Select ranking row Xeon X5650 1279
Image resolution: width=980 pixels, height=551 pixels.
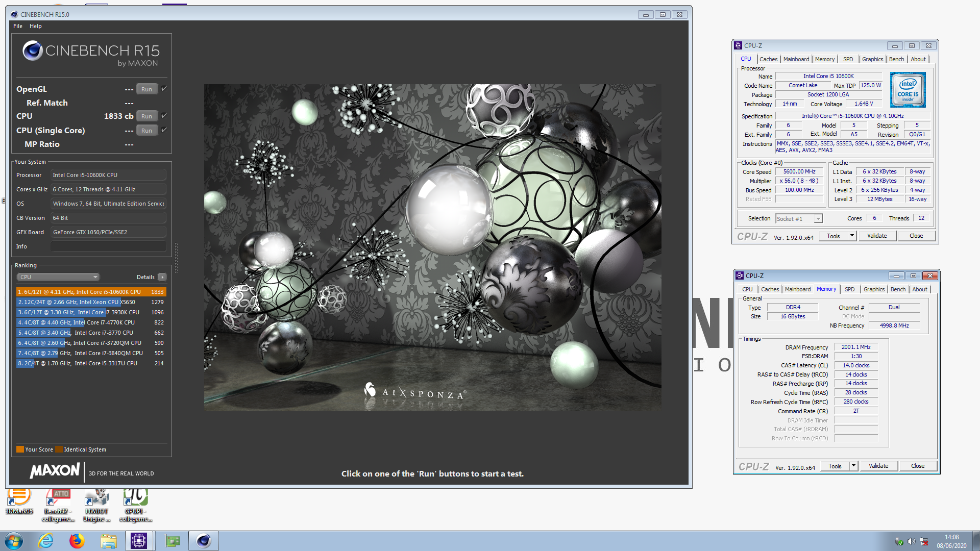pos(91,302)
